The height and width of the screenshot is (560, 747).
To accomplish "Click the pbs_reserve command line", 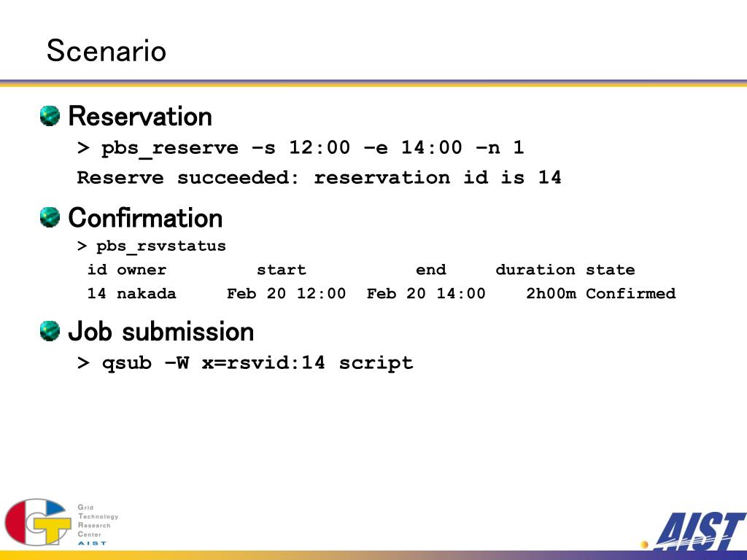I will tap(301, 148).
